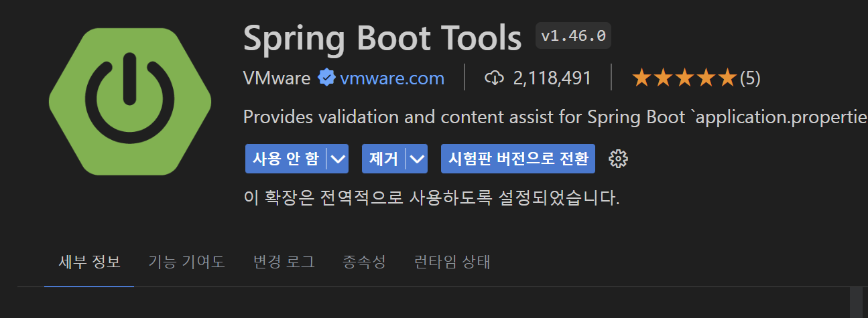Open the extension settings gear
Image resolution: width=868 pixels, height=318 pixels.
617,159
